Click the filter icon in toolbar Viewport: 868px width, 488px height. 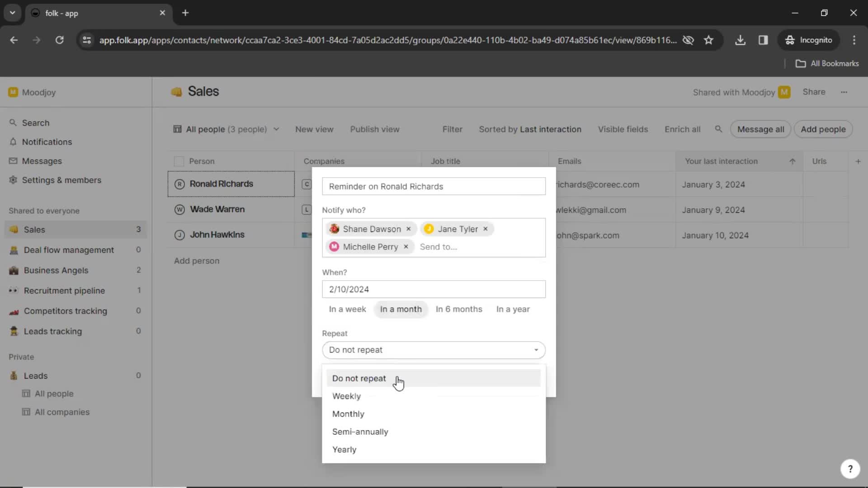[452, 129]
